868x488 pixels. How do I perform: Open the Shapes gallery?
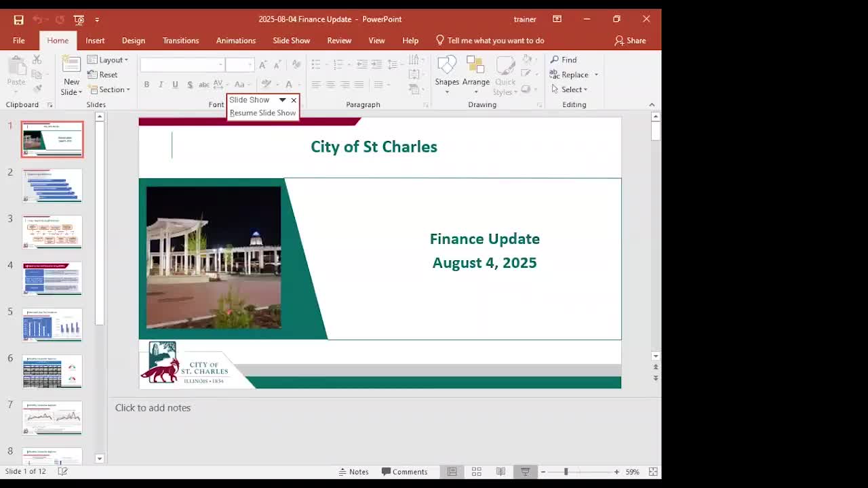point(447,75)
